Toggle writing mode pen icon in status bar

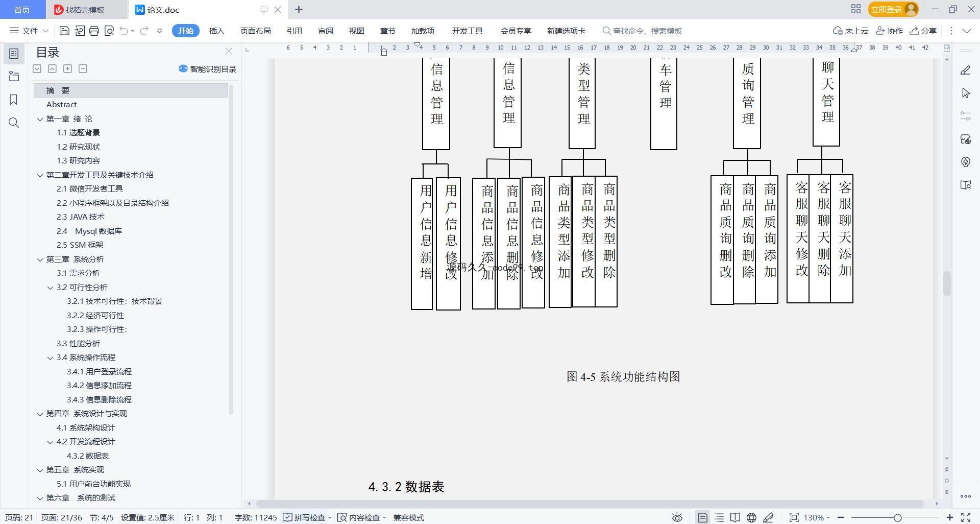coord(768,517)
